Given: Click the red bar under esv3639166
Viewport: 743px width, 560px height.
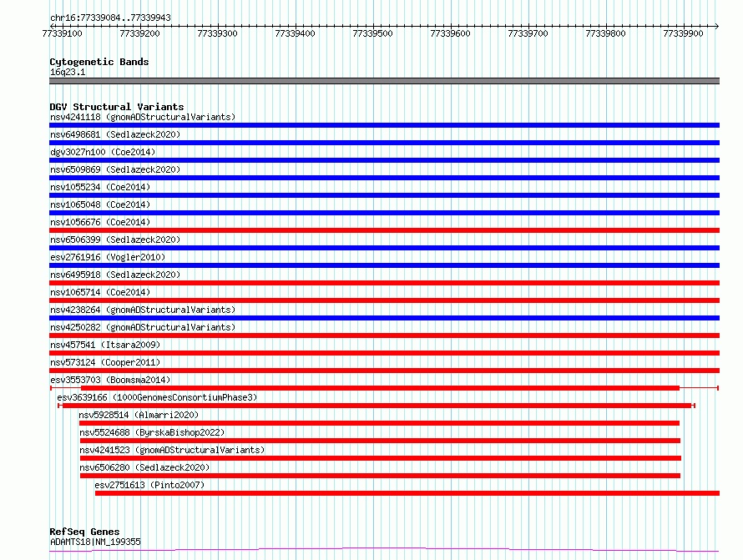Looking at the screenshot, I should click(x=377, y=406).
